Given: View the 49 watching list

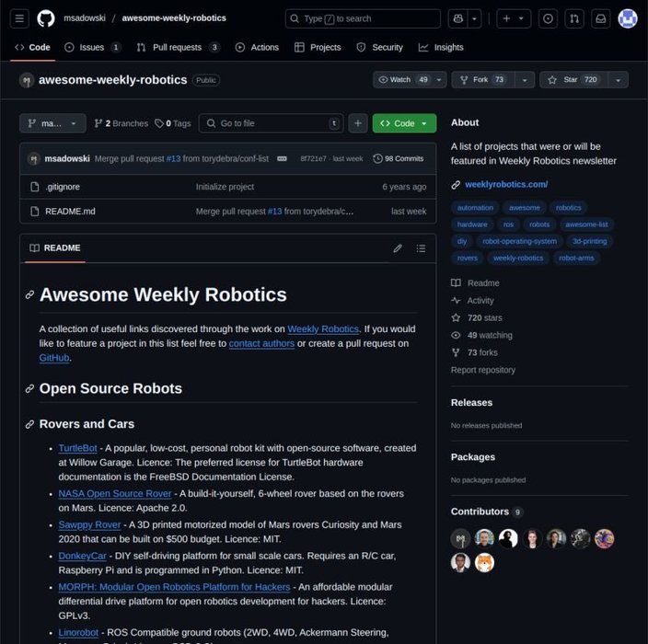Looking at the screenshot, I should click(482, 335).
